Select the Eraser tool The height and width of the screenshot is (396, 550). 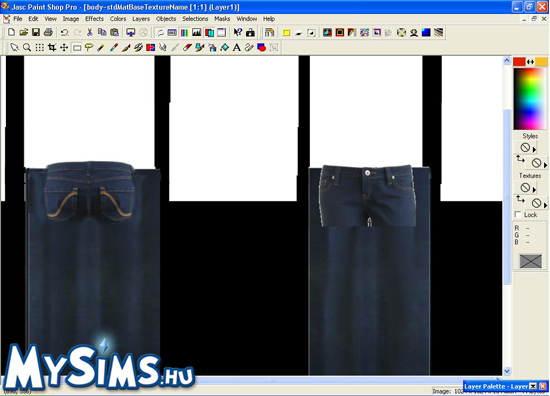tap(187, 47)
